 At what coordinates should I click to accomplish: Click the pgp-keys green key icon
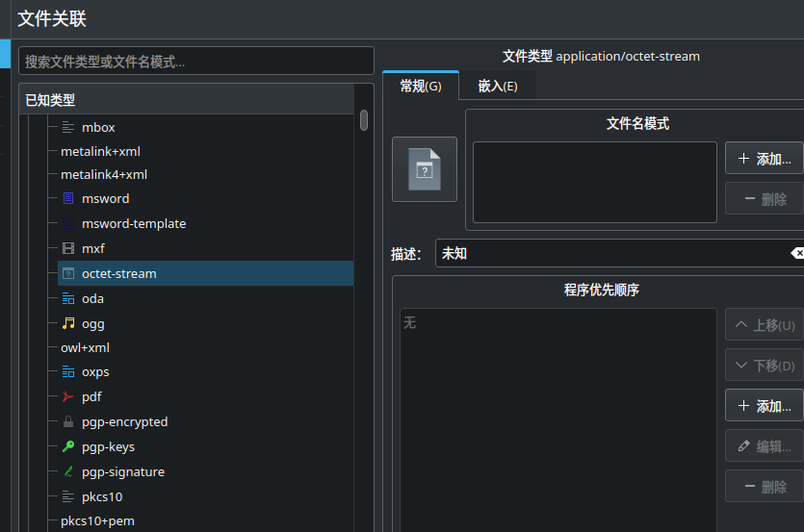tap(68, 446)
